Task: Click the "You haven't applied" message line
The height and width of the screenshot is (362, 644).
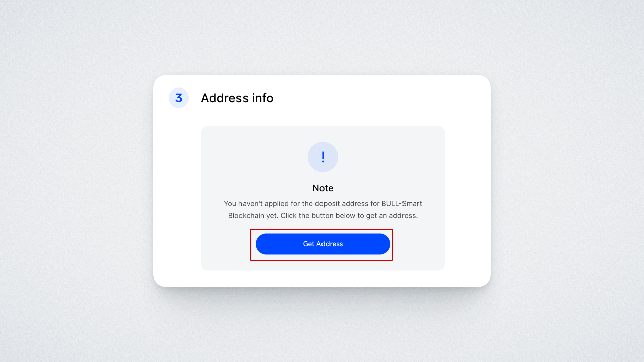Action: 323,204
